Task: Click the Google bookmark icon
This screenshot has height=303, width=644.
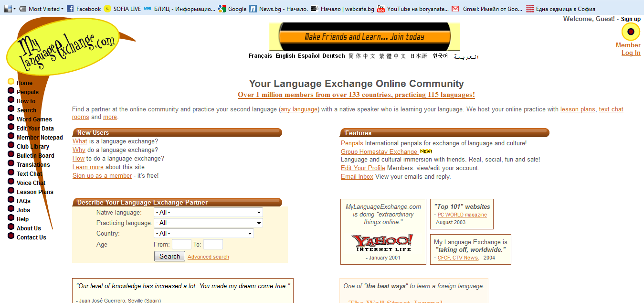Action: (x=222, y=9)
